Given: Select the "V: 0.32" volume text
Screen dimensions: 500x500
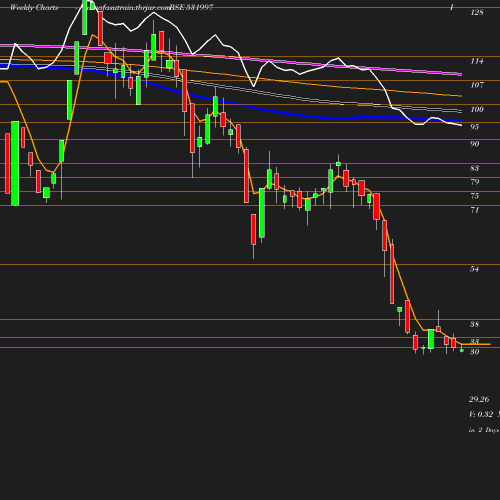Looking at the screenshot, I should [x=481, y=414].
